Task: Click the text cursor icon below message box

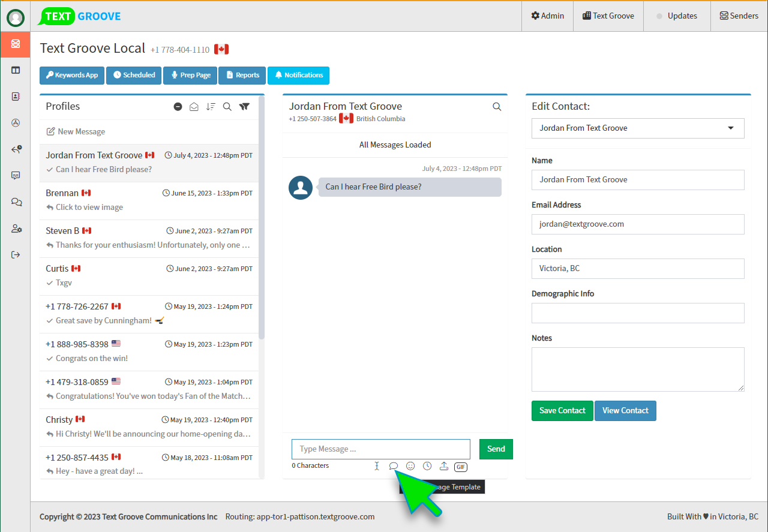Action: (x=377, y=466)
